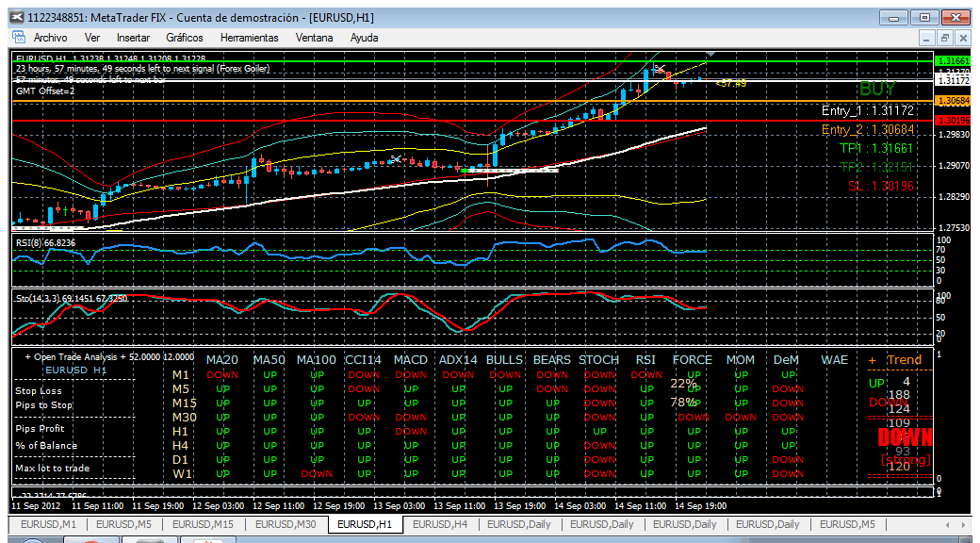Open the Ayuda menu

tap(364, 38)
